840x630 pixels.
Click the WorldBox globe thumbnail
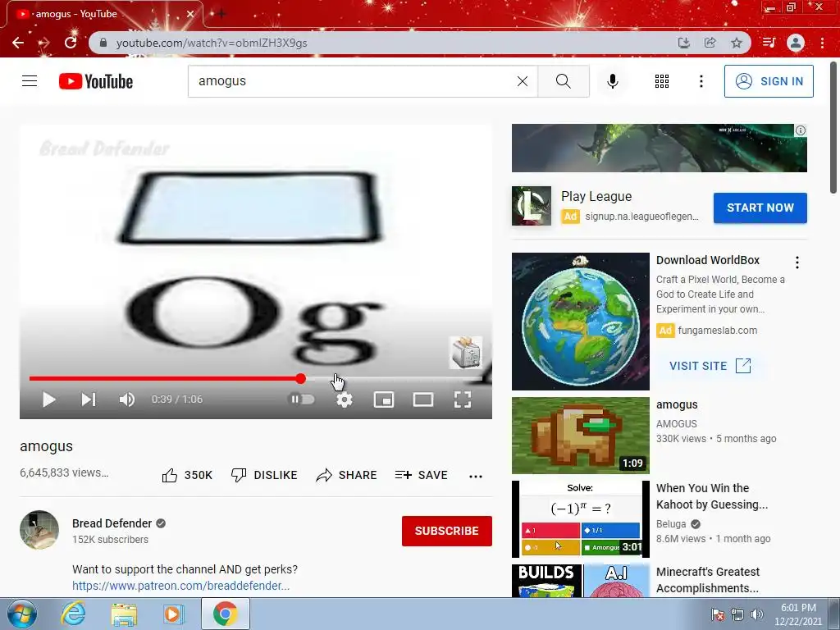580,322
